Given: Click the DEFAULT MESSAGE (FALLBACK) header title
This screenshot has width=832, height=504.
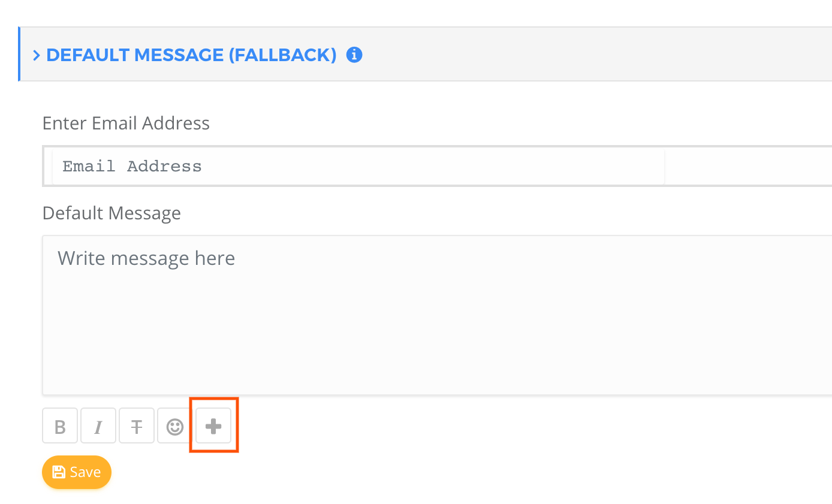Looking at the screenshot, I should click(x=191, y=55).
